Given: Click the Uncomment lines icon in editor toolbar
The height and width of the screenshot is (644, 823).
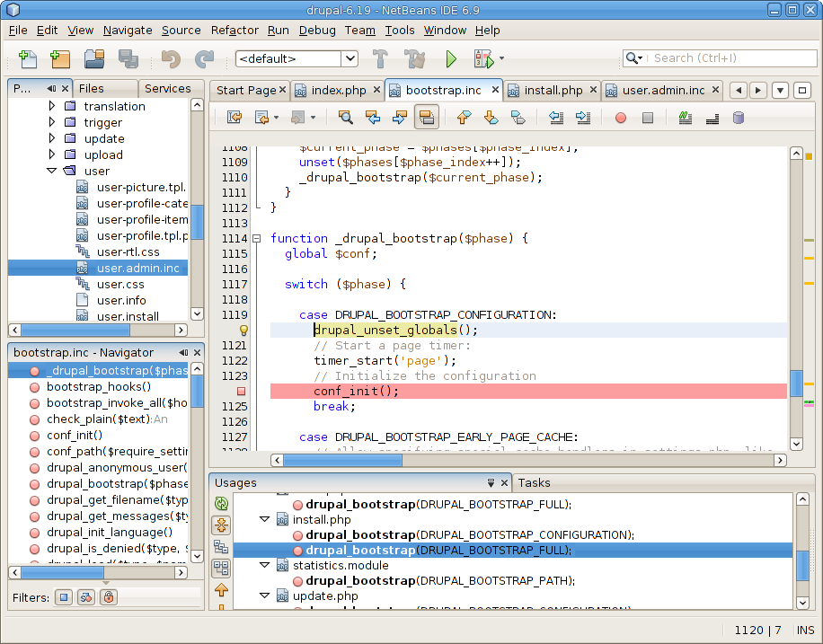Looking at the screenshot, I should [712, 118].
